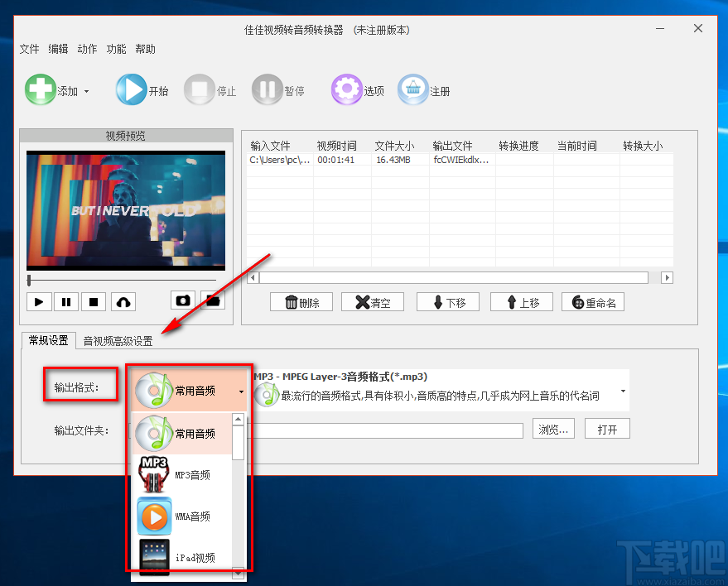This screenshot has width=728, height=586.
Task: Click the 浏览 browse button
Action: click(x=552, y=429)
